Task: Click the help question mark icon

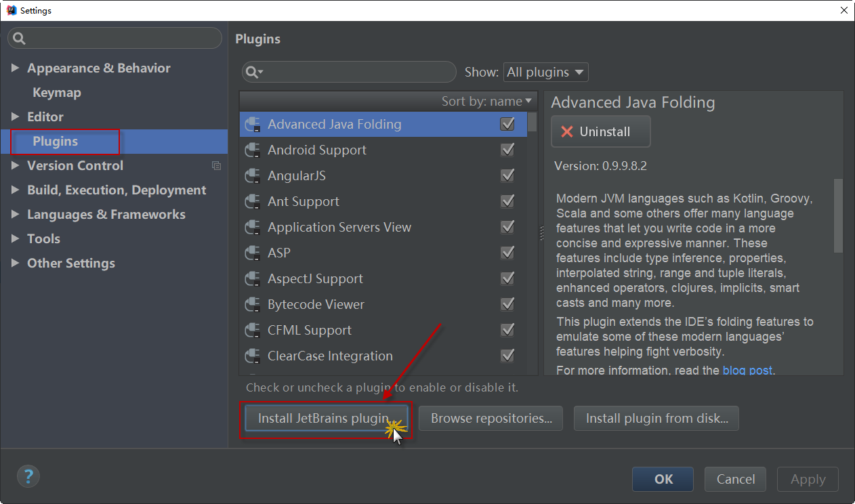Action: tap(28, 476)
